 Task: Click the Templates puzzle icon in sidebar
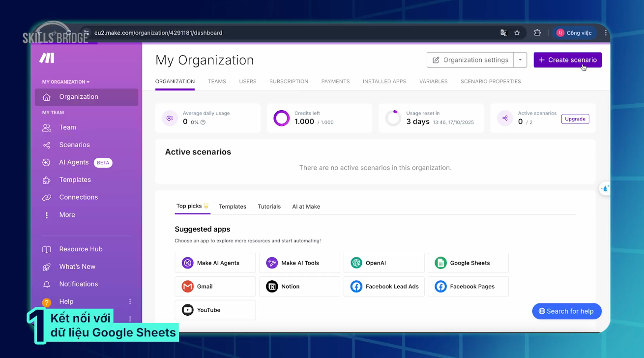[47, 180]
